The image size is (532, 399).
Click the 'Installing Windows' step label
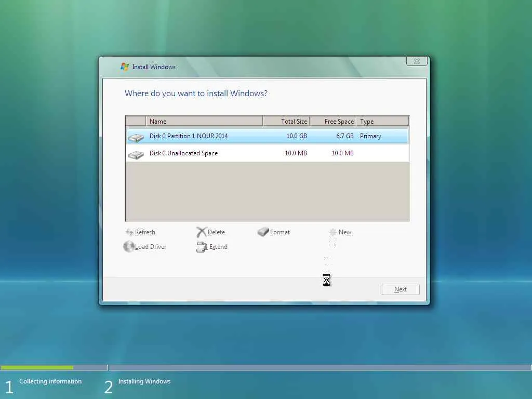coord(144,381)
